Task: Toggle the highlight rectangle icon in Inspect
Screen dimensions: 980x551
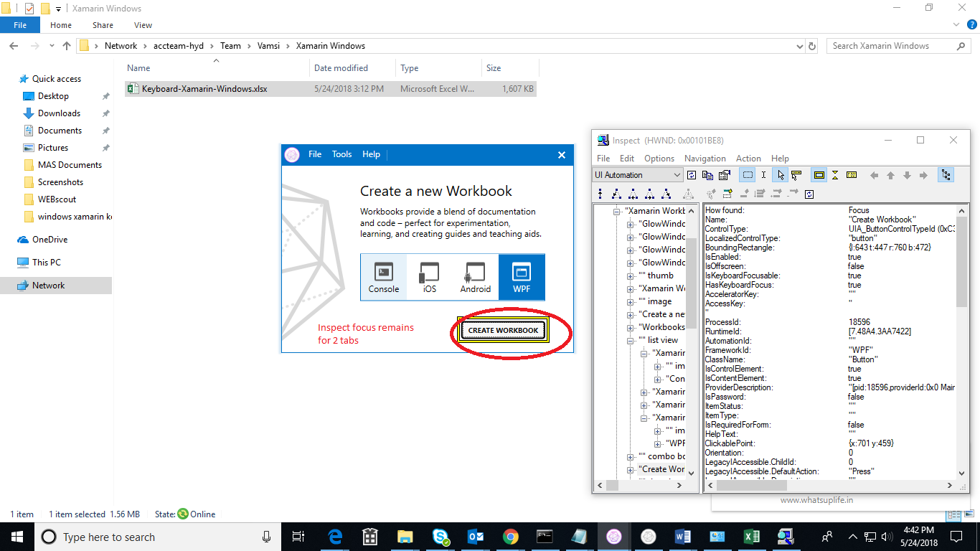Action: (819, 174)
